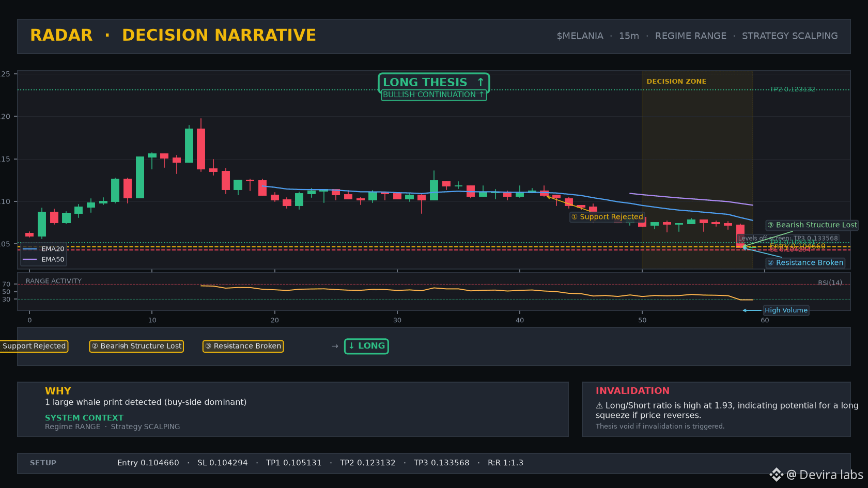Click the High Volume tag
This screenshot has height=488, width=868.
786,310
